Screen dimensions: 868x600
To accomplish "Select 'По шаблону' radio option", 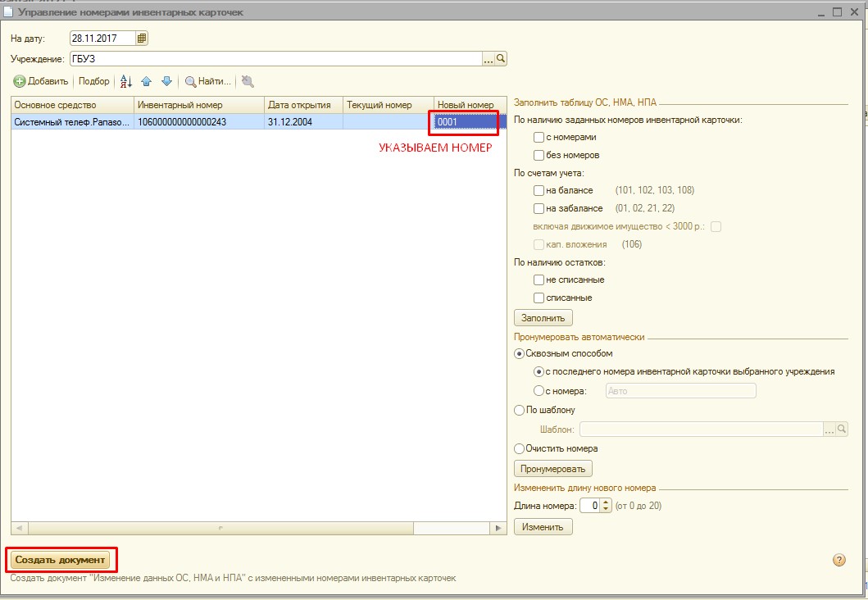I will coord(518,410).
